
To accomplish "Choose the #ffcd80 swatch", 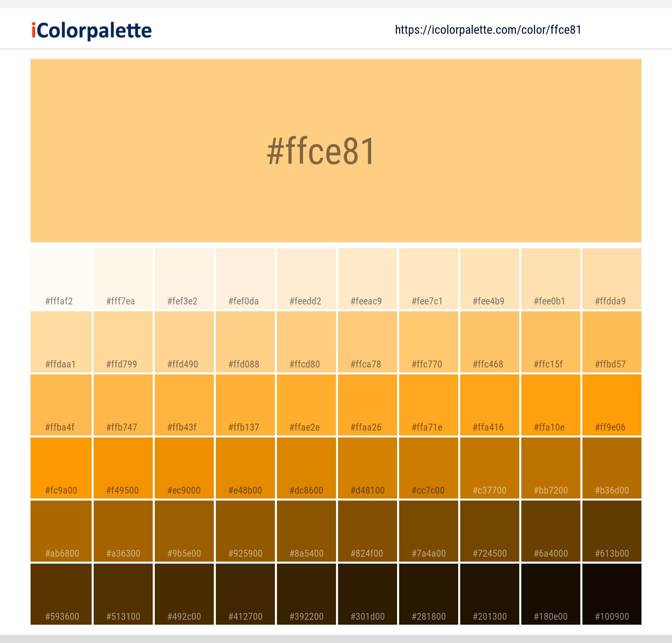I will tap(306, 342).
